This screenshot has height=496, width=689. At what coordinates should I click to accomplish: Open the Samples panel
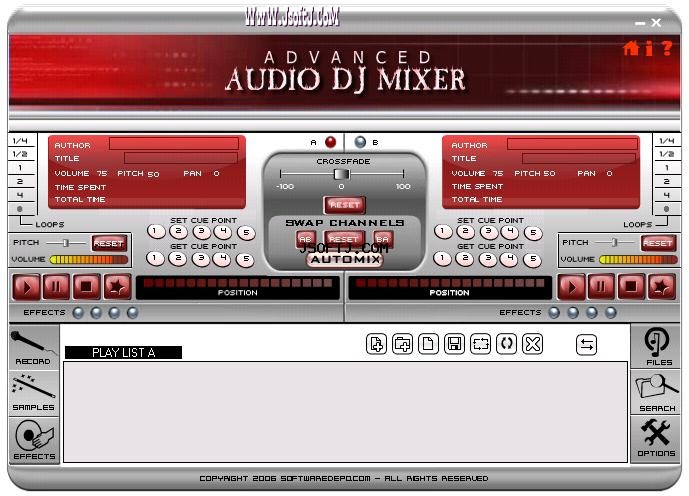tap(33, 393)
